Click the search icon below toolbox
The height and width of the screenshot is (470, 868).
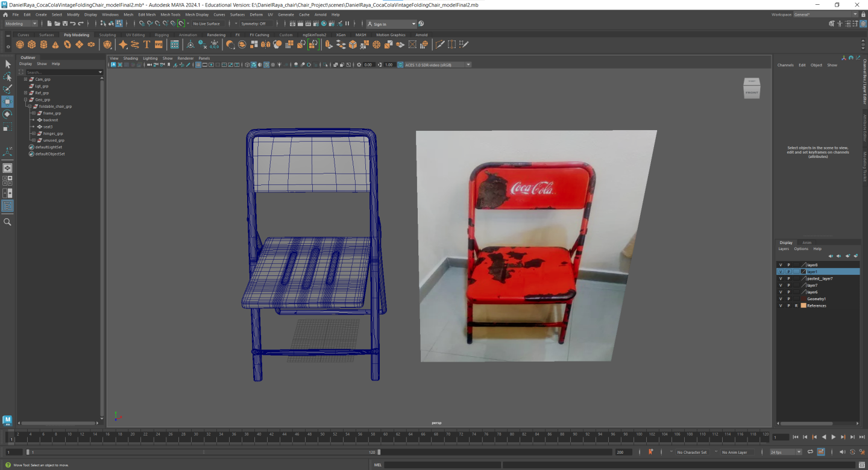coord(7,222)
